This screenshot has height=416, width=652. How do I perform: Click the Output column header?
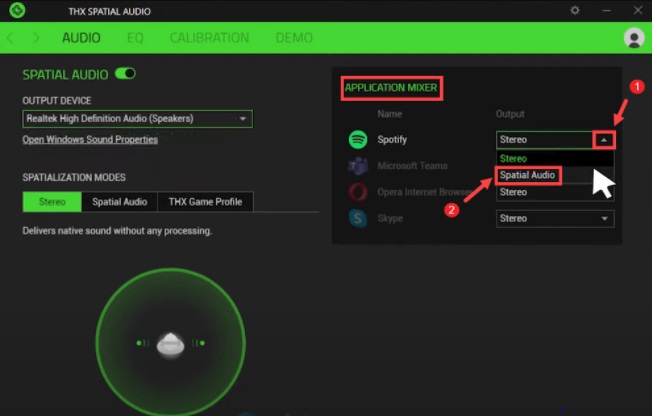click(x=510, y=114)
